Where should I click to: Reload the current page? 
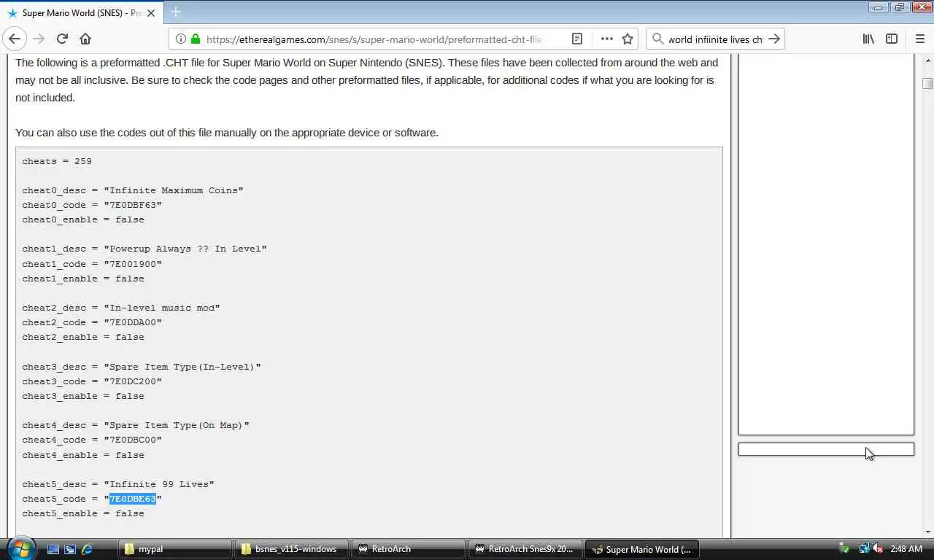point(62,39)
